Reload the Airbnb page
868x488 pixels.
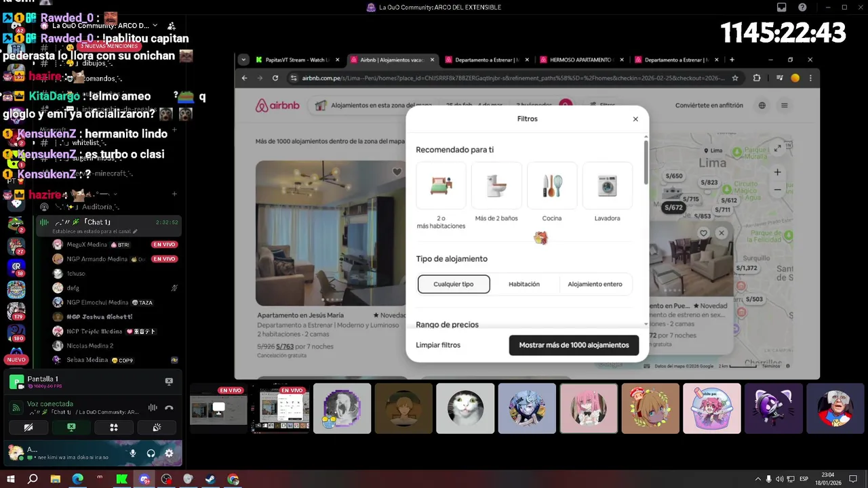[275, 78]
